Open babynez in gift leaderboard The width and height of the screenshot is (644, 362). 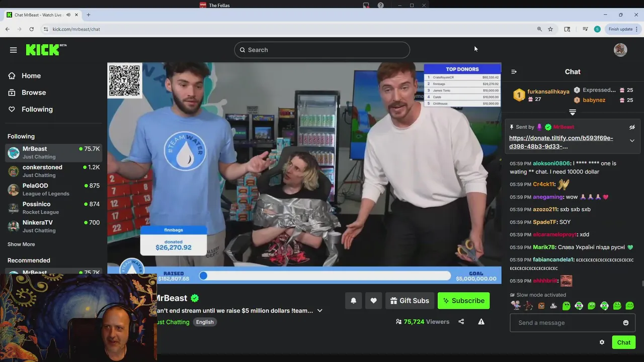click(x=594, y=100)
